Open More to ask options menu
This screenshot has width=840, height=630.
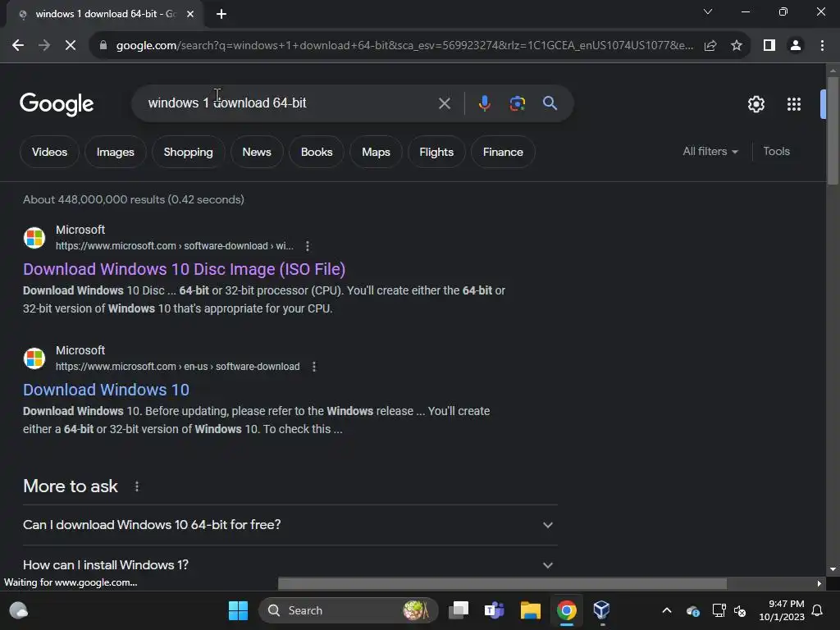137,486
